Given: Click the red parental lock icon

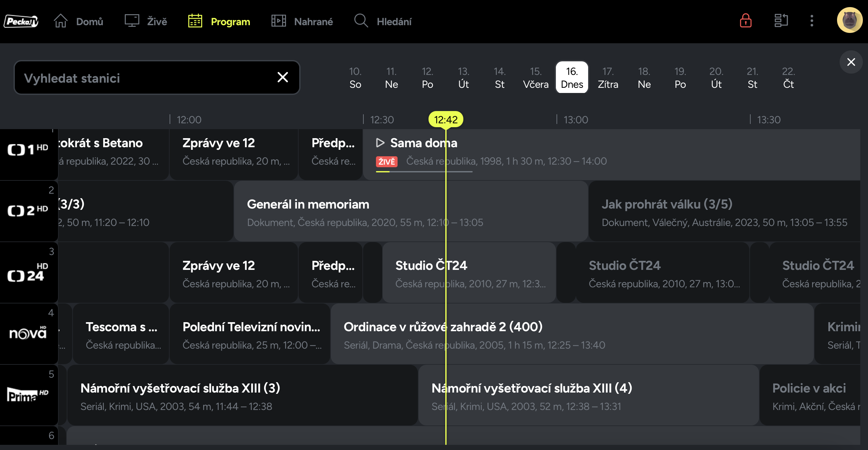Looking at the screenshot, I should click(745, 21).
